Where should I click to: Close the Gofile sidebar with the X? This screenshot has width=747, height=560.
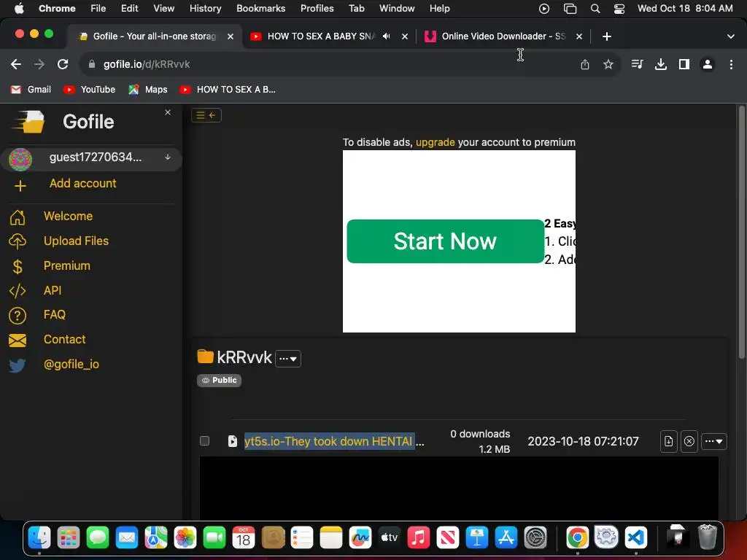(x=168, y=112)
